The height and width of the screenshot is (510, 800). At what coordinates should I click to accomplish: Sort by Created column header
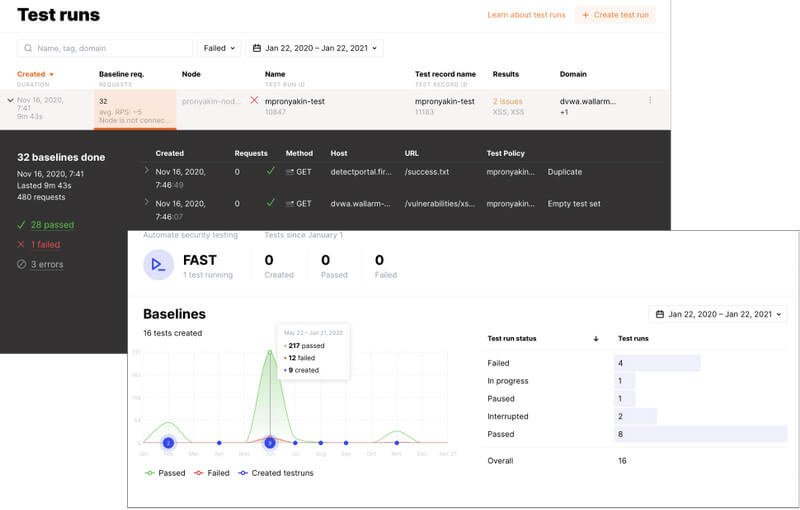35,74
